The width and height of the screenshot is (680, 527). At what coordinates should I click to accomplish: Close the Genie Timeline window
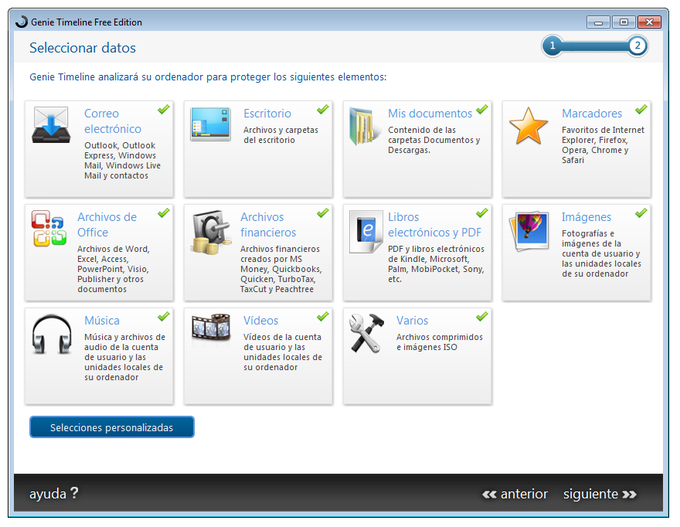tap(649, 22)
